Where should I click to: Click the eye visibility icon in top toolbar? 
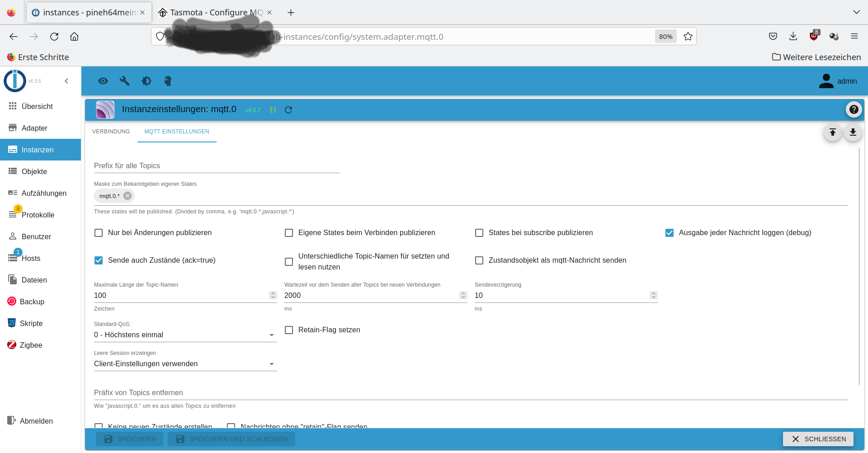[103, 81]
